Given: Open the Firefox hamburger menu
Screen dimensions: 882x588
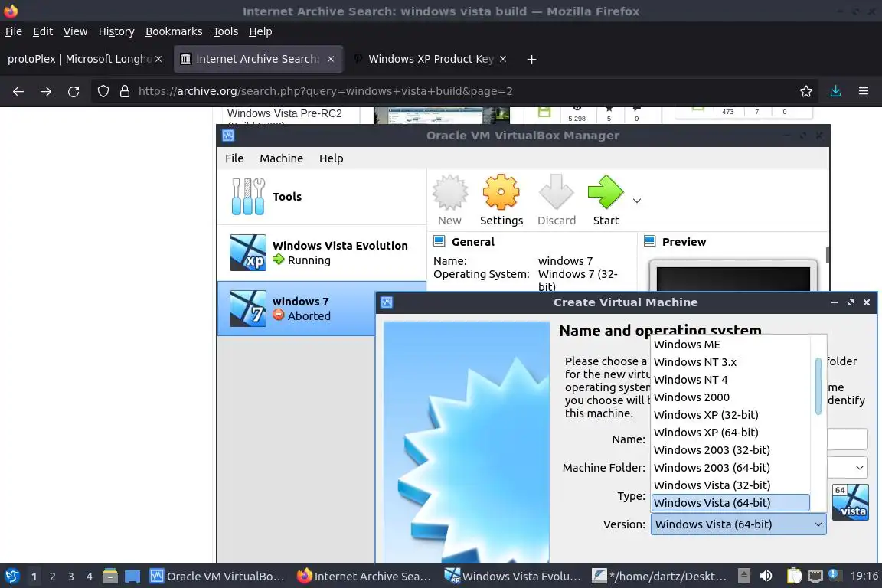Looking at the screenshot, I should click(x=864, y=91).
